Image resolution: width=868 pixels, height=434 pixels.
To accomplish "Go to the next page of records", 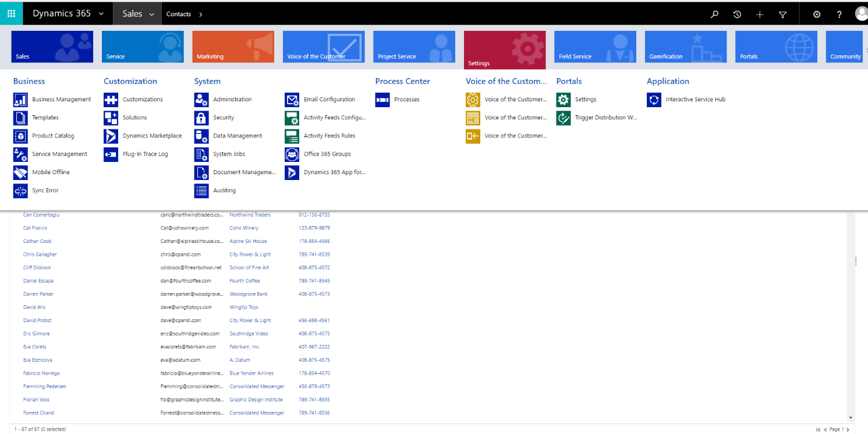I will coord(848,429).
